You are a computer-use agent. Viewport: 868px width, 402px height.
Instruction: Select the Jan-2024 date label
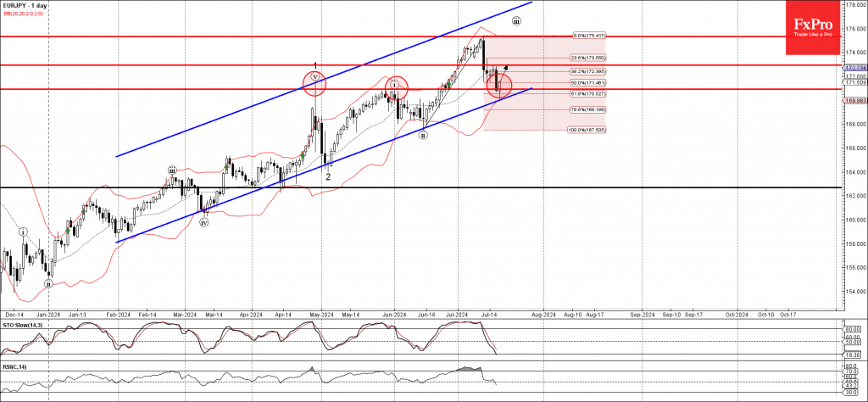[49, 314]
